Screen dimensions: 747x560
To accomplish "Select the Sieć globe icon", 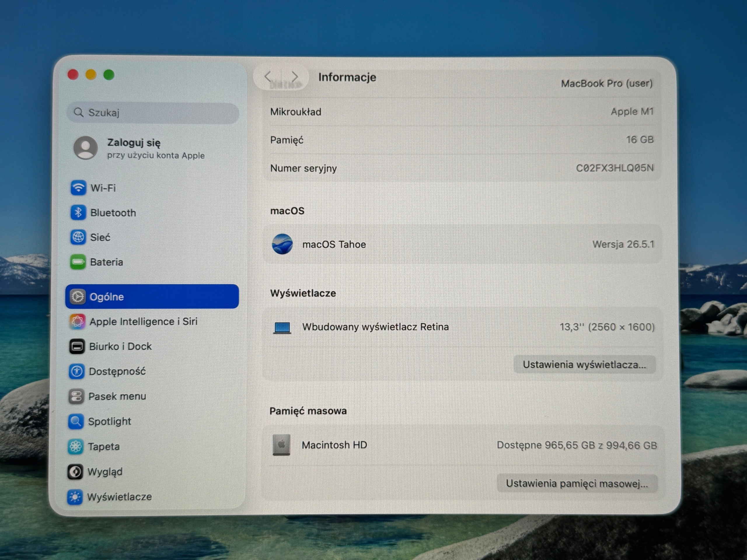I will 78,237.
